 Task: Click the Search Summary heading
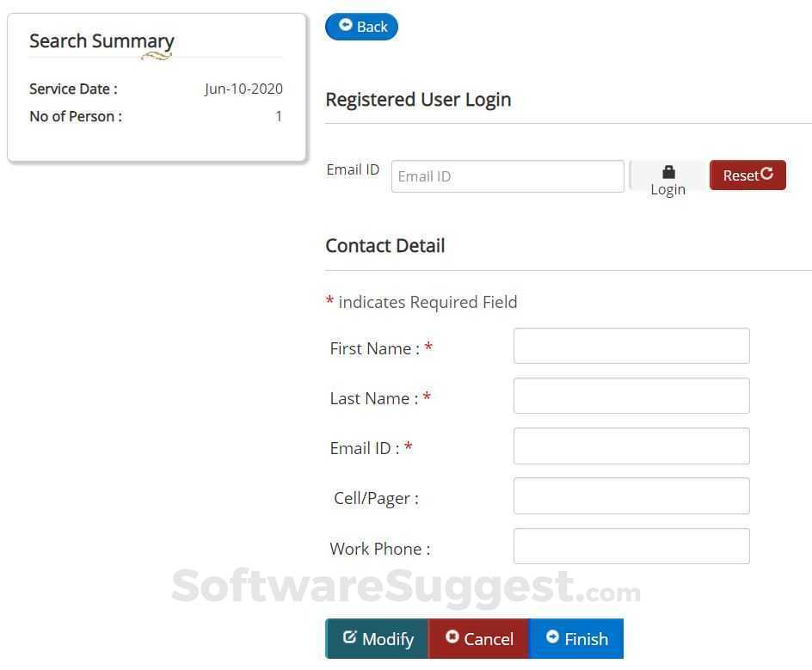tap(101, 41)
